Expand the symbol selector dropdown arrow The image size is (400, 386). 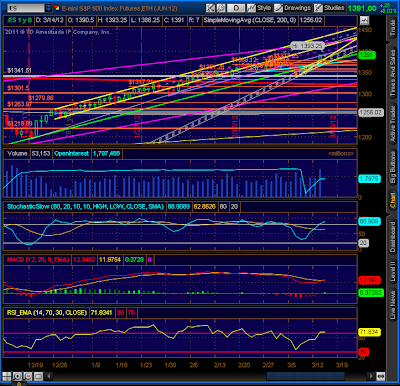(x=49, y=8)
